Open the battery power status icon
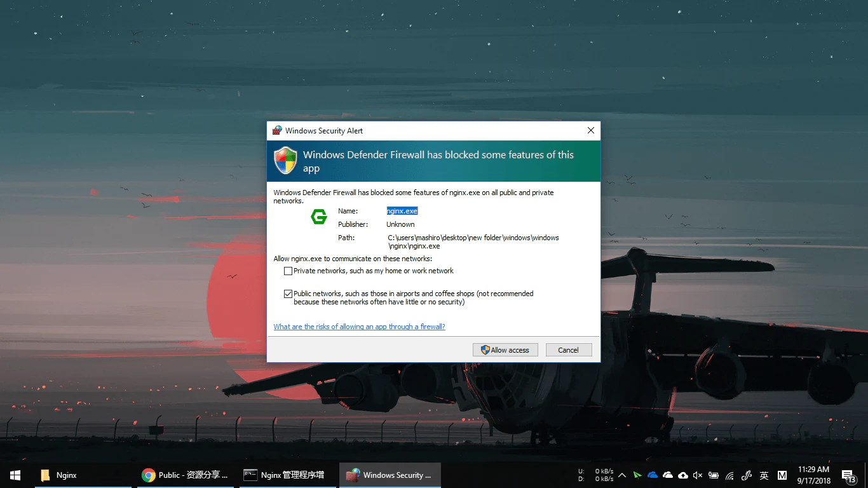The width and height of the screenshot is (868, 488). tap(714, 475)
